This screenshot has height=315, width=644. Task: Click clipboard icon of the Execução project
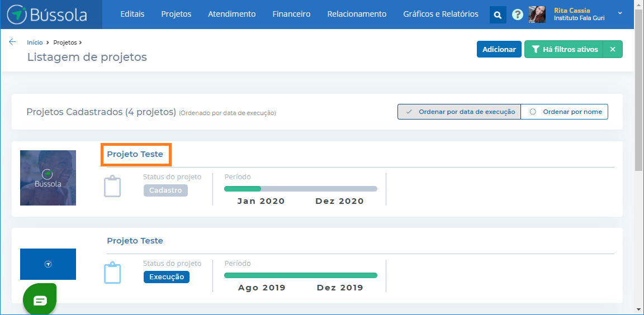112,273
